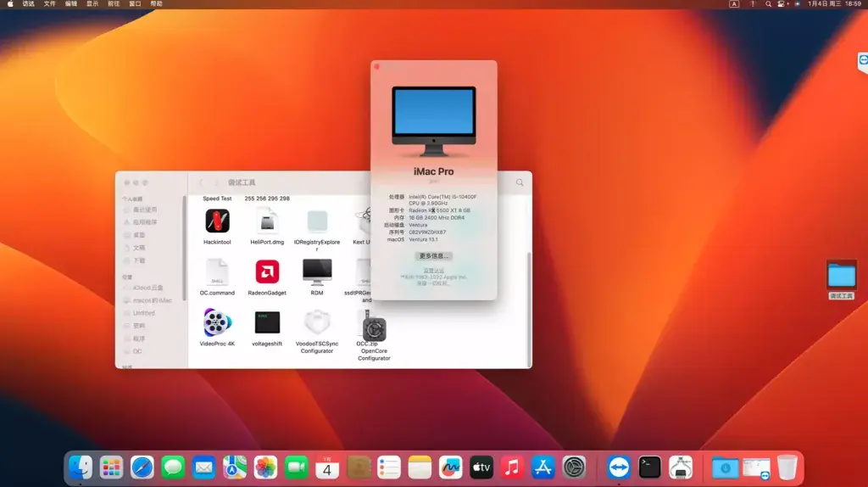Open the 访达 menu
868x487 pixels.
28,4
